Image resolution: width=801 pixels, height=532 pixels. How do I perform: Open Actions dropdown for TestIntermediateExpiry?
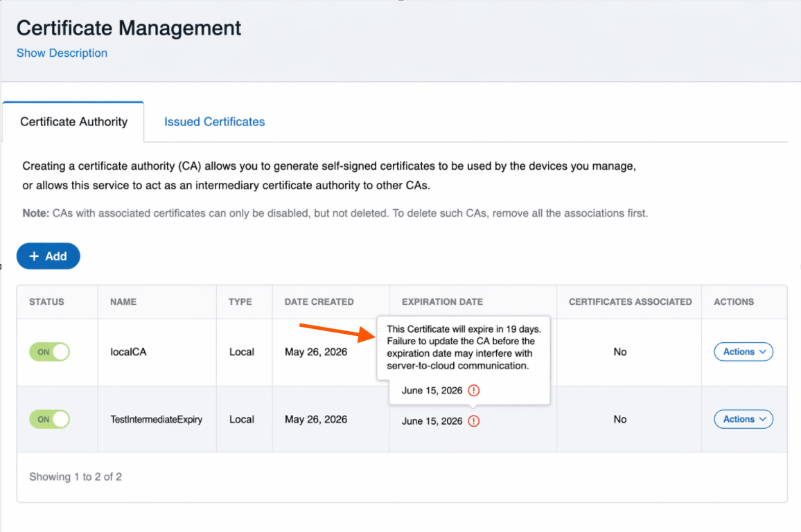pos(743,419)
